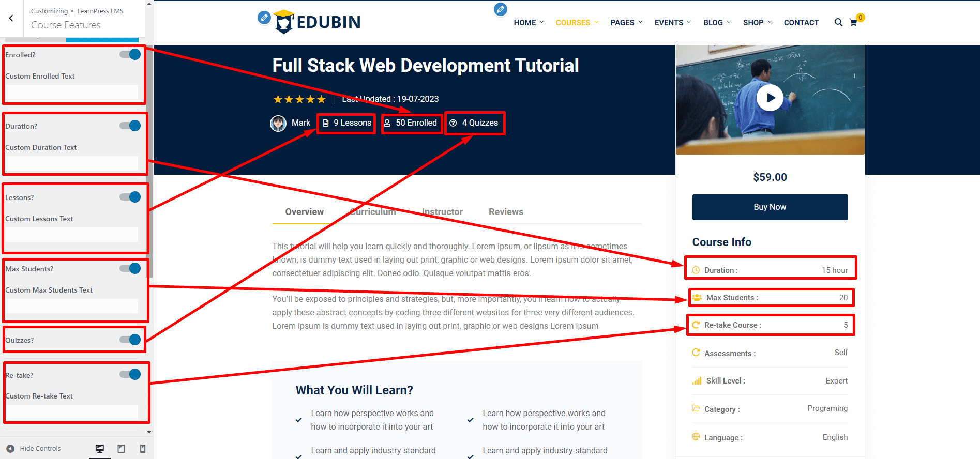Viewport: 980px width, 459px height.
Task: Expand the Courses menu dropdown
Action: point(577,23)
